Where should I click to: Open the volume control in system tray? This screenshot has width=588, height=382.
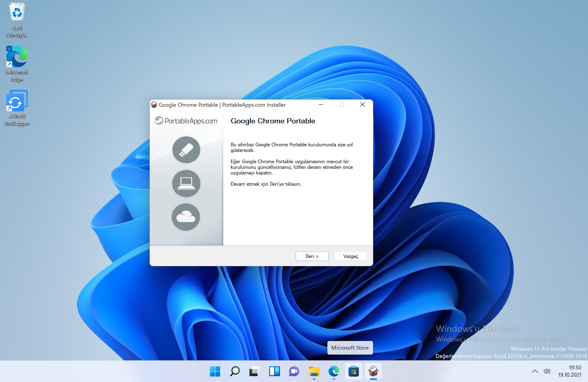click(547, 371)
